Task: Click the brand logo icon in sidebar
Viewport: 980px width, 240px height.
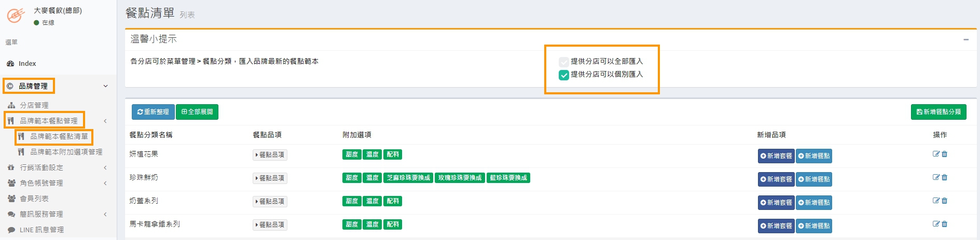Action: [x=15, y=15]
